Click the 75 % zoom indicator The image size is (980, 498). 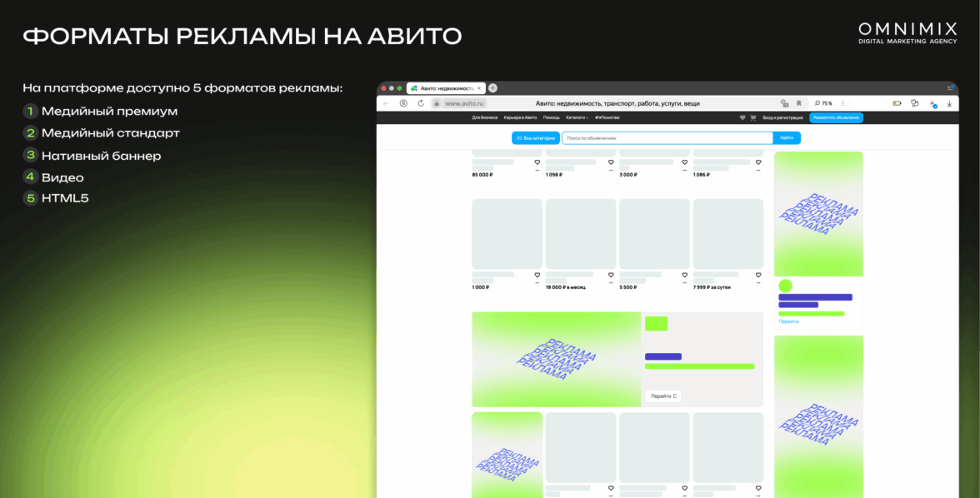(x=823, y=104)
